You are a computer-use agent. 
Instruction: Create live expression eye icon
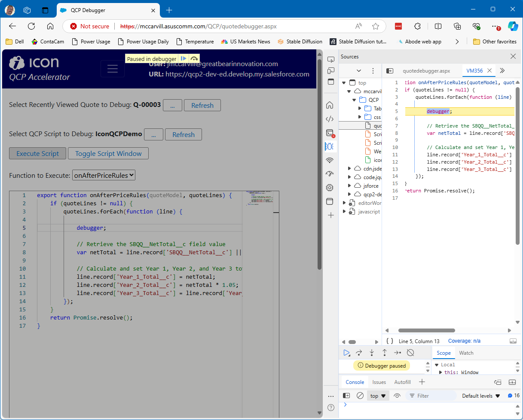click(x=397, y=396)
